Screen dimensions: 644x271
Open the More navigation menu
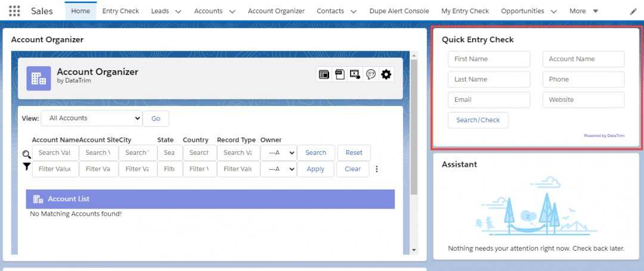point(584,11)
